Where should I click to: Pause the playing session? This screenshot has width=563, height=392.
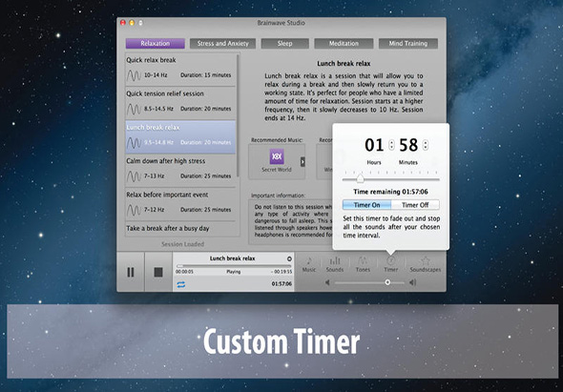[x=131, y=272]
